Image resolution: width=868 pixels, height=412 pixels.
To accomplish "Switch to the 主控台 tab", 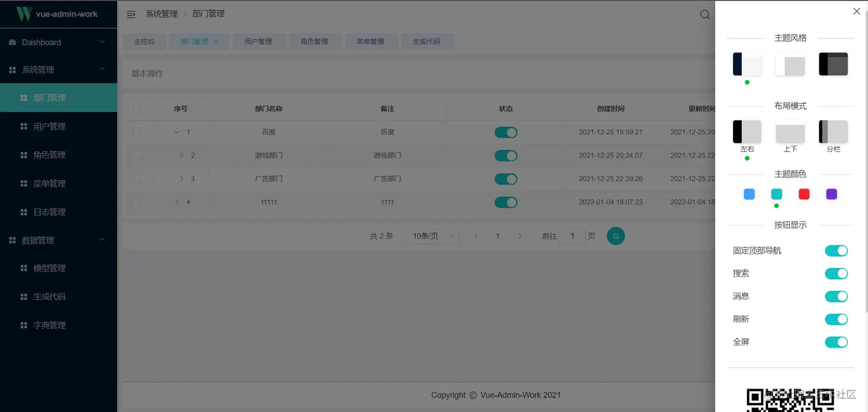I will (x=145, y=41).
